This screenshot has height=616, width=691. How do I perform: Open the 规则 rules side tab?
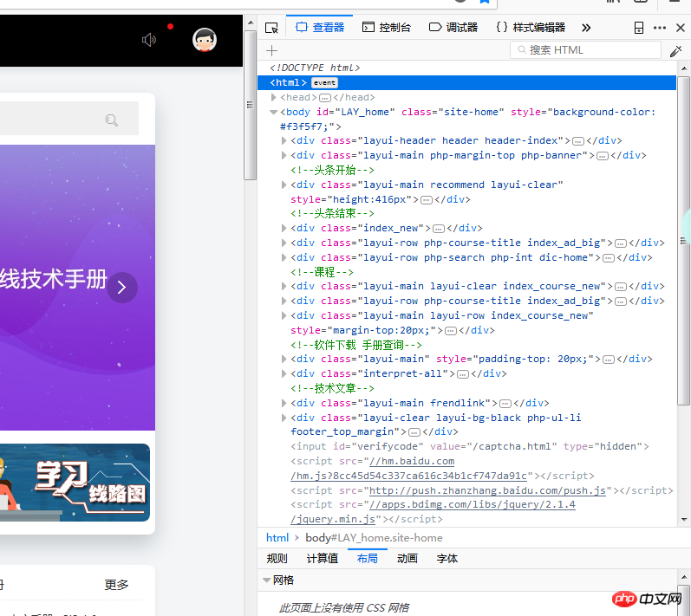pos(277,559)
